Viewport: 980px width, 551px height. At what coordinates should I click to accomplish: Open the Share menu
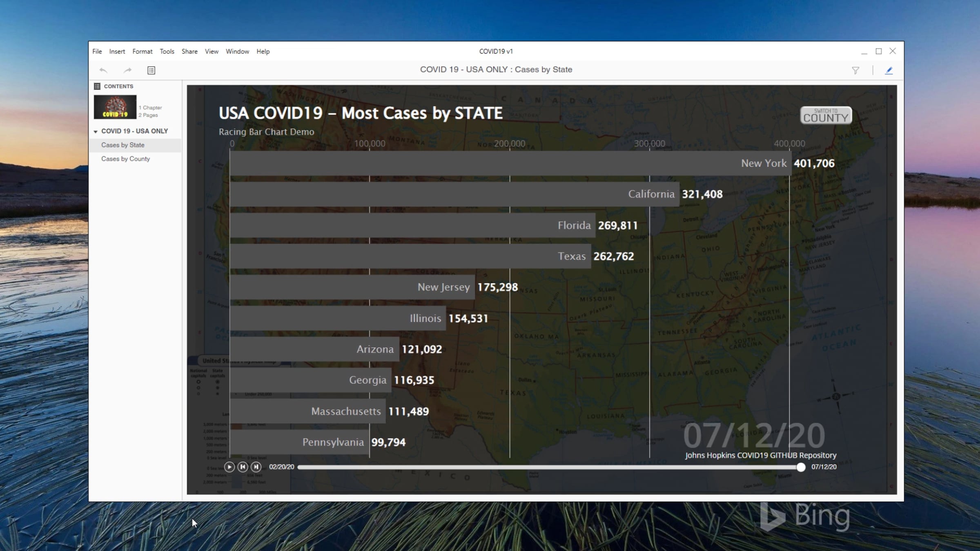[x=189, y=51]
